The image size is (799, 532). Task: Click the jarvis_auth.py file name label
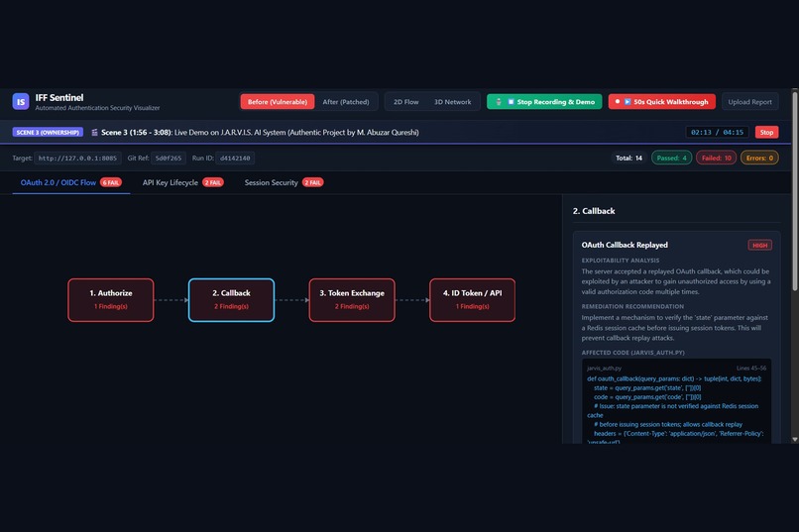click(604, 369)
